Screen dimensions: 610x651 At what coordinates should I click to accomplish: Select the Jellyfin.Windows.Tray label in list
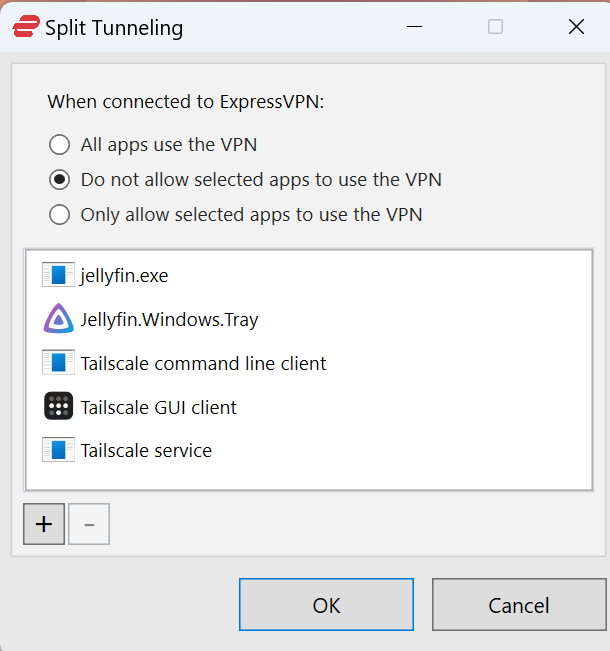(169, 320)
